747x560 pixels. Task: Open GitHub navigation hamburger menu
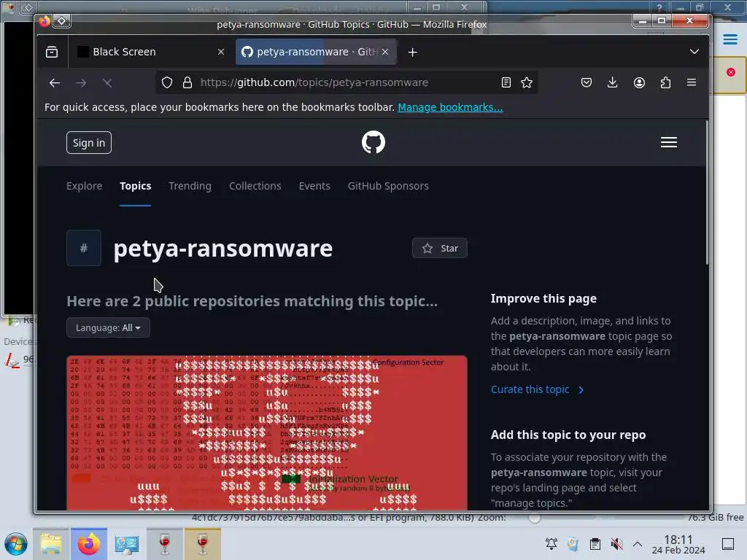point(669,142)
